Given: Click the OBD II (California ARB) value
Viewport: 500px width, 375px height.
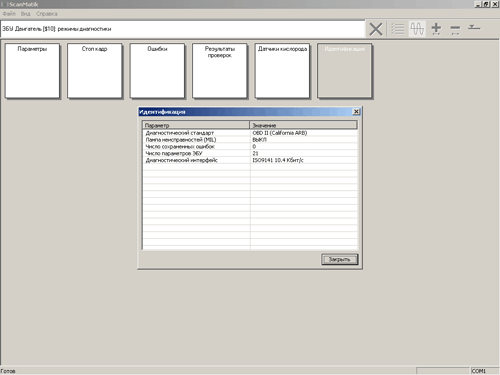Looking at the screenshot, I should click(280, 133).
